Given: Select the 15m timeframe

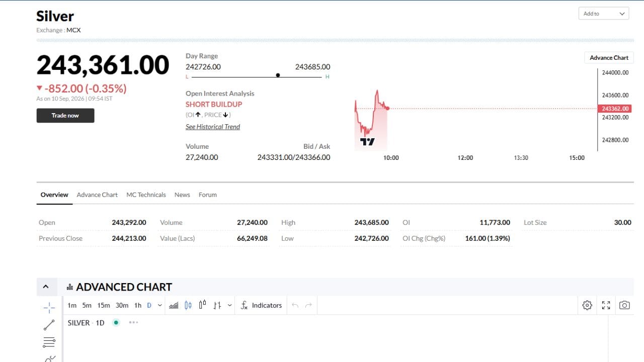Looking at the screenshot, I should (104, 305).
